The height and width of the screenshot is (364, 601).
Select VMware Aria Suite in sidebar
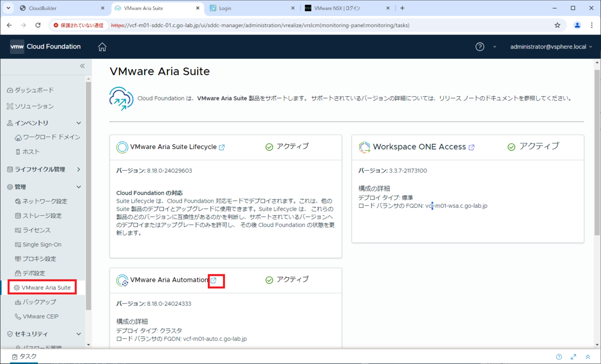pos(42,287)
